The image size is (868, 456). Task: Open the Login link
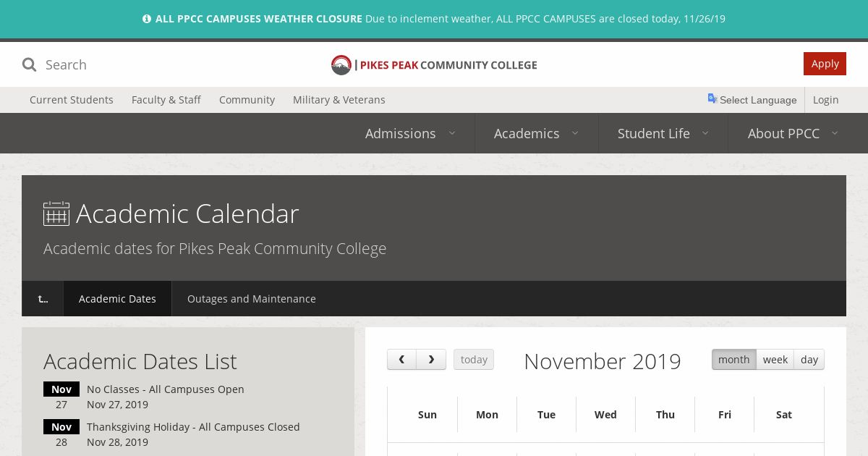tap(825, 100)
